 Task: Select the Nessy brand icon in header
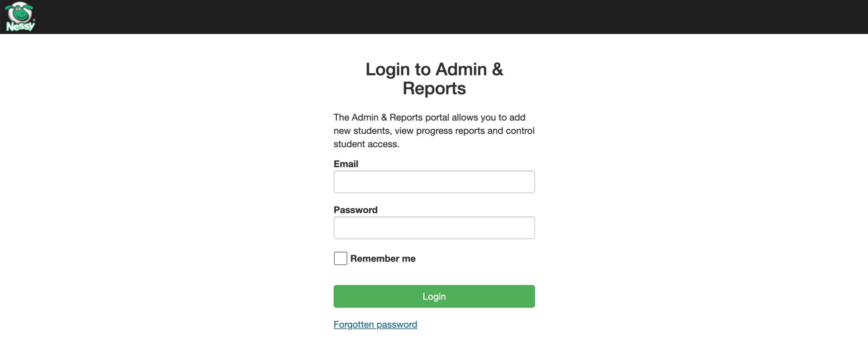tap(19, 16)
